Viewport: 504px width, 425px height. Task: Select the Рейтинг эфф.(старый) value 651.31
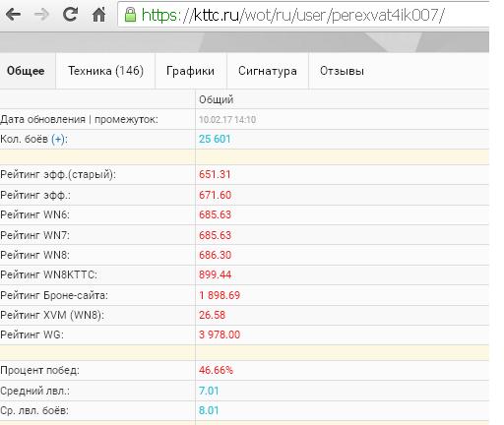tap(215, 174)
